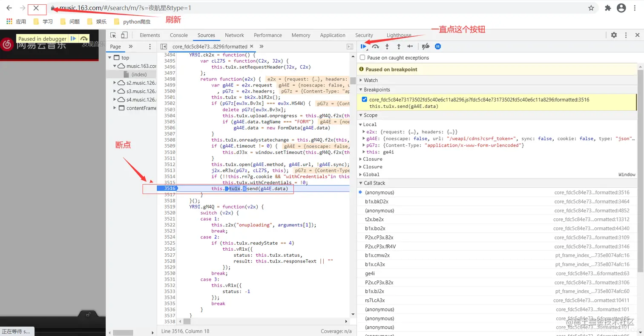
Task: Step into next function call
Action: click(x=387, y=46)
